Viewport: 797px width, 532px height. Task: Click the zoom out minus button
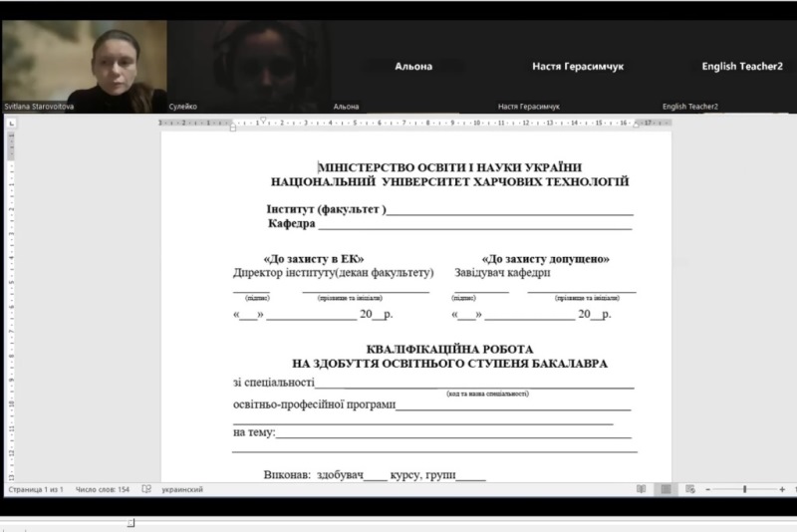(x=708, y=489)
